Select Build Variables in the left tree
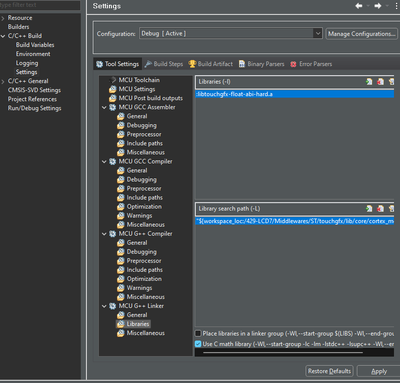Screen dimensions: 400x383 pyautogui.click(x=35, y=45)
